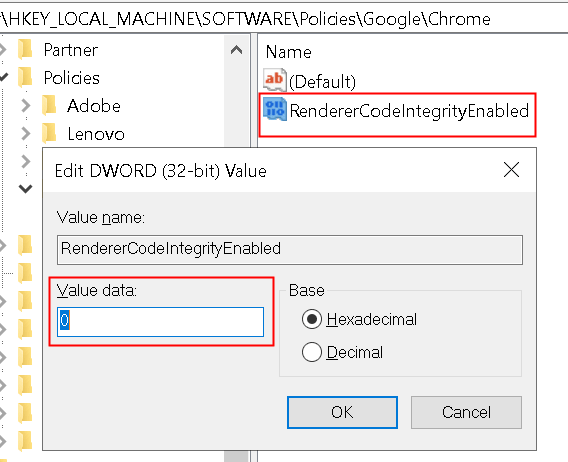Click the Adobe folder icon
568x462 pixels.
[x=49, y=105]
